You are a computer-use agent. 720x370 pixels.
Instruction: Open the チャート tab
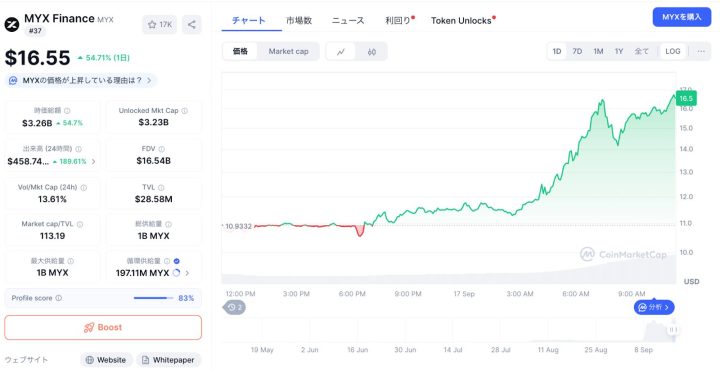(248, 20)
